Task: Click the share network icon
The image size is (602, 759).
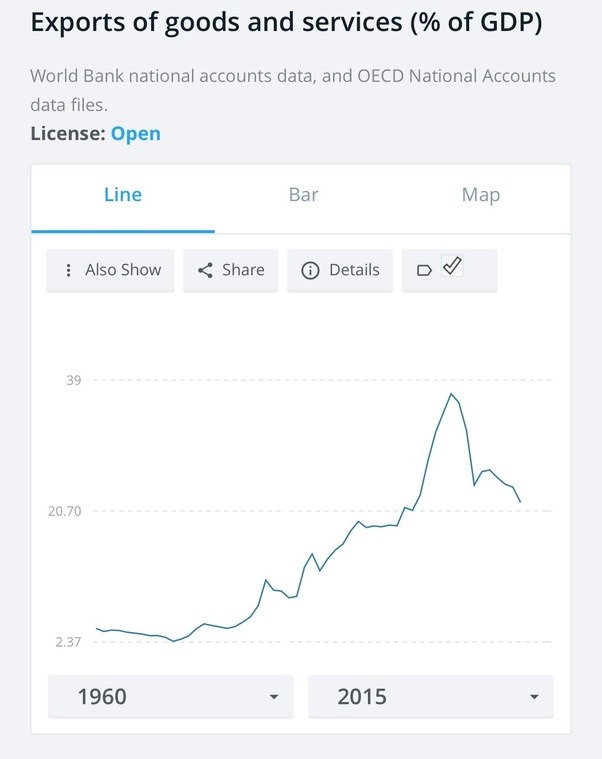Action: click(x=205, y=270)
